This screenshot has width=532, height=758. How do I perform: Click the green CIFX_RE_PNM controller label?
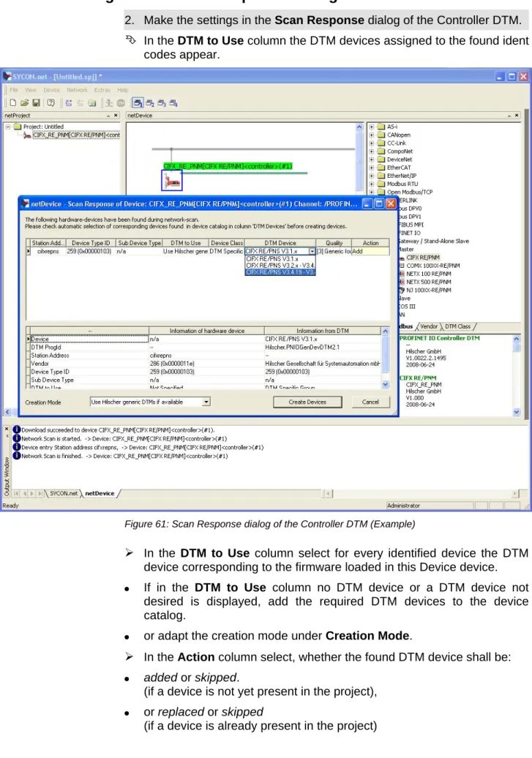click(228, 166)
